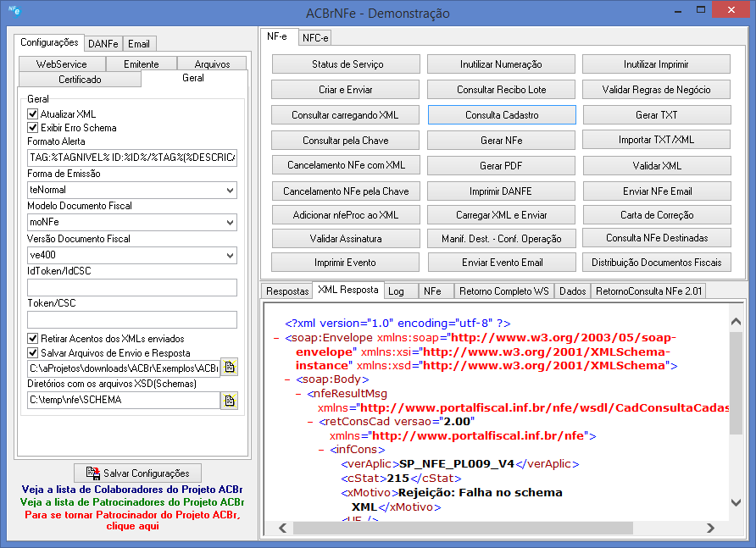
Task: Open the Respostas tab
Action: 287,291
